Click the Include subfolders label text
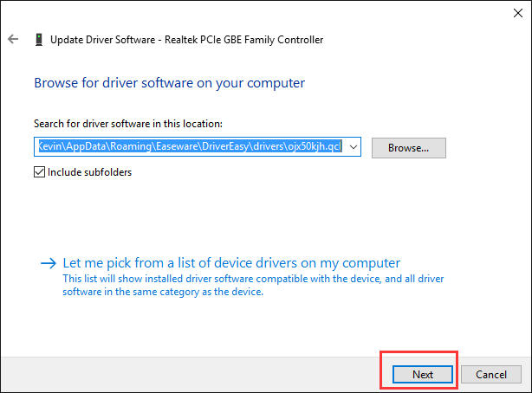532x393 pixels. 89,172
